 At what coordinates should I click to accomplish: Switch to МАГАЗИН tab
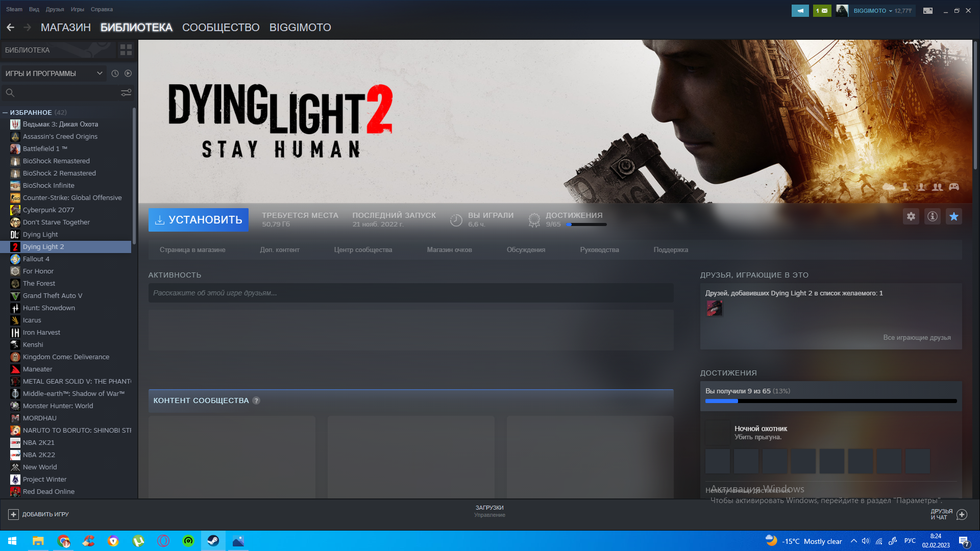(66, 28)
